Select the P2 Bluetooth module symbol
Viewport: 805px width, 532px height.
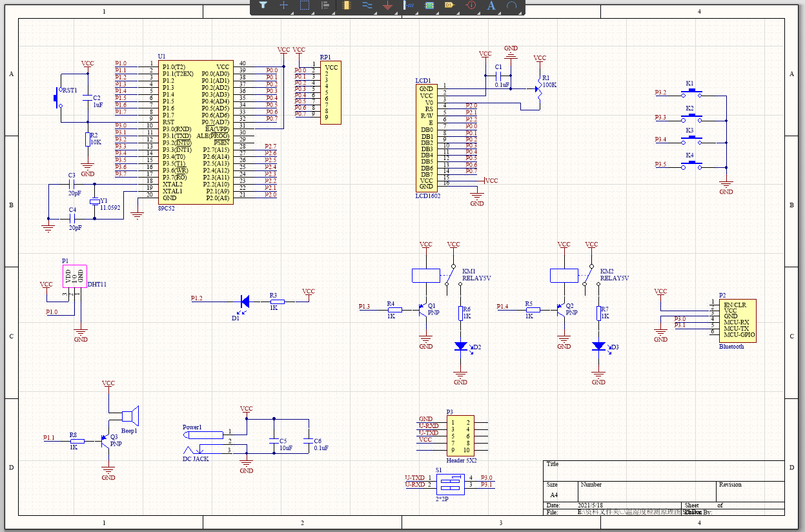(x=737, y=321)
